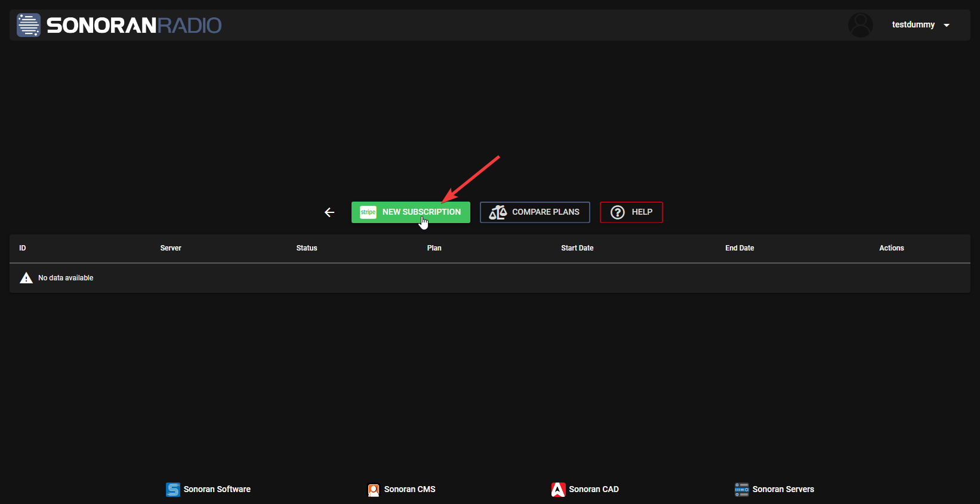
Task: Expand the testdummy account dropdown arrow
Action: 947,25
